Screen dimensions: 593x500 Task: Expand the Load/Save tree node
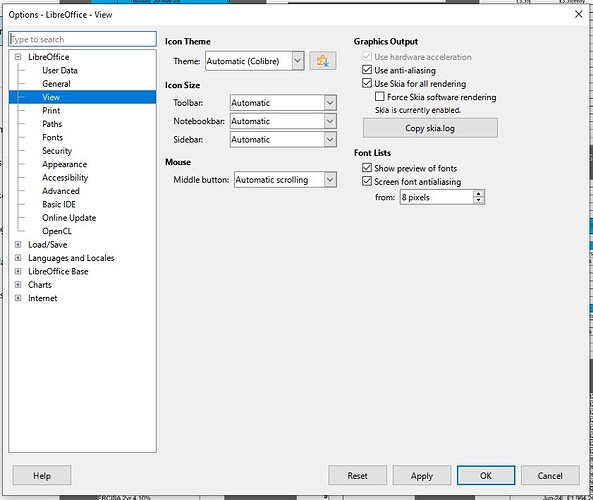click(18, 245)
